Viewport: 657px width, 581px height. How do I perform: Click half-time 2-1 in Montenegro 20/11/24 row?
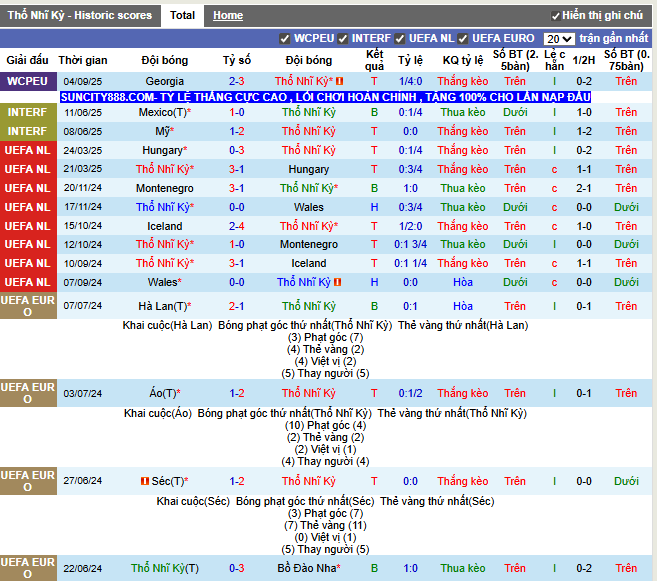[584, 189]
